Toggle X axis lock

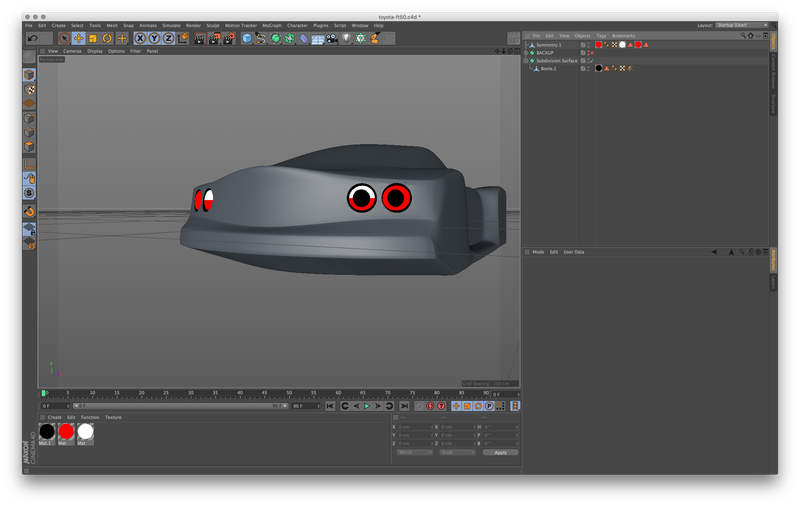[x=140, y=38]
